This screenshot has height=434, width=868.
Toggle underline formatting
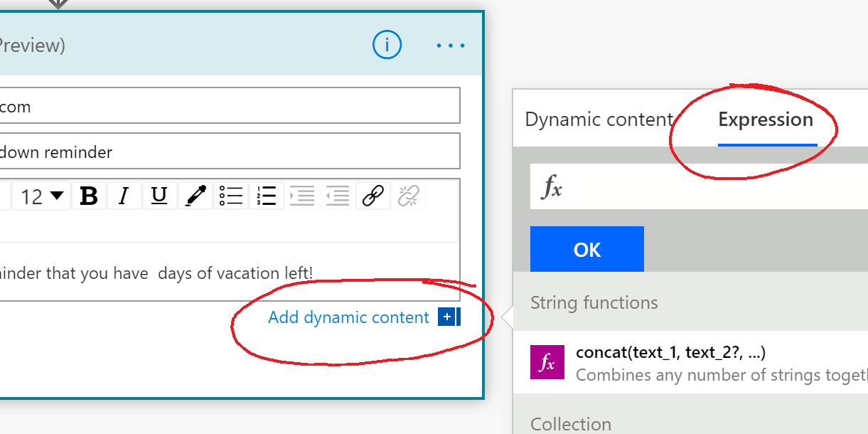pos(158,196)
